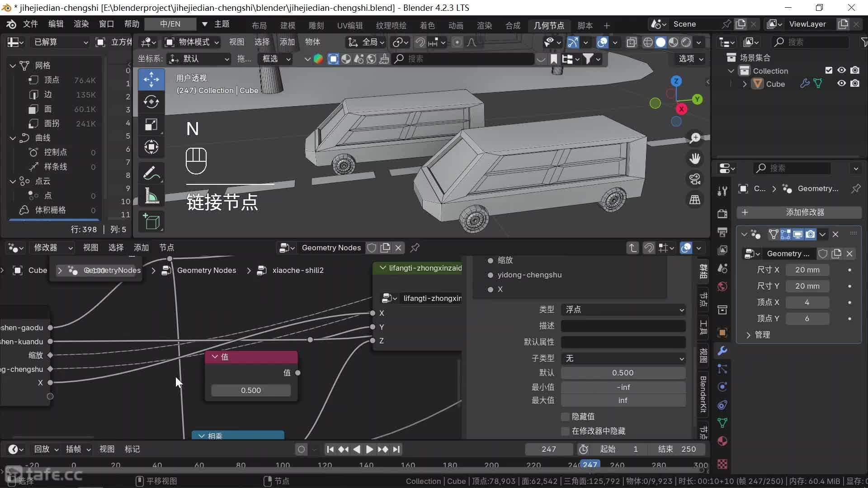The height and width of the screenshot is (488, 868).
Task: Activate the Add Cube tool
Action: 151,222
